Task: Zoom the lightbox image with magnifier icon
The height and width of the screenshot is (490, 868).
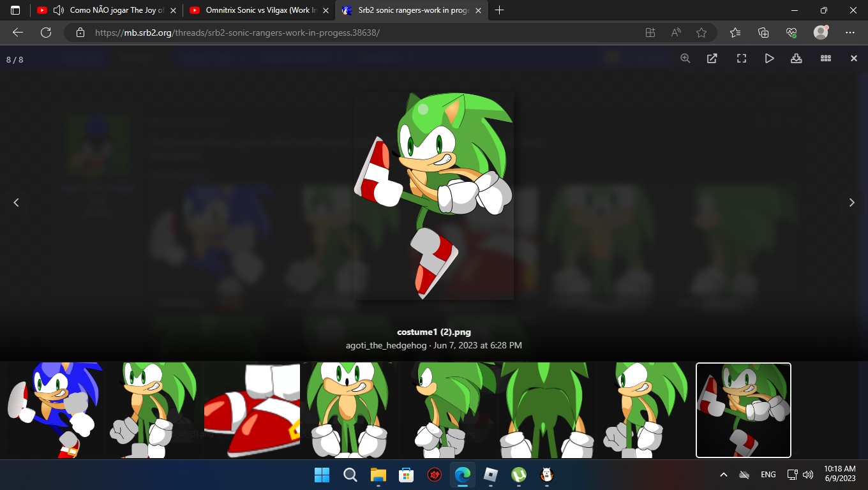Action: click(685, 58)
